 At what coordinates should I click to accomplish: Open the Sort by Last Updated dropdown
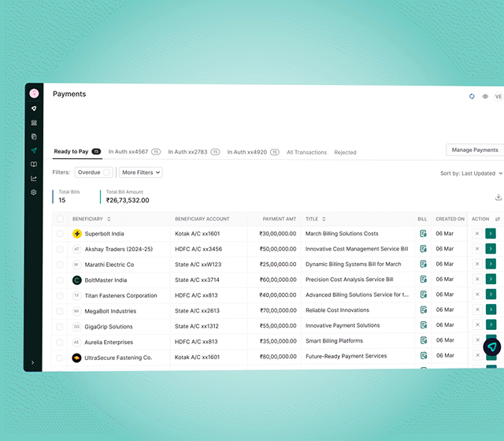(471, 173)
